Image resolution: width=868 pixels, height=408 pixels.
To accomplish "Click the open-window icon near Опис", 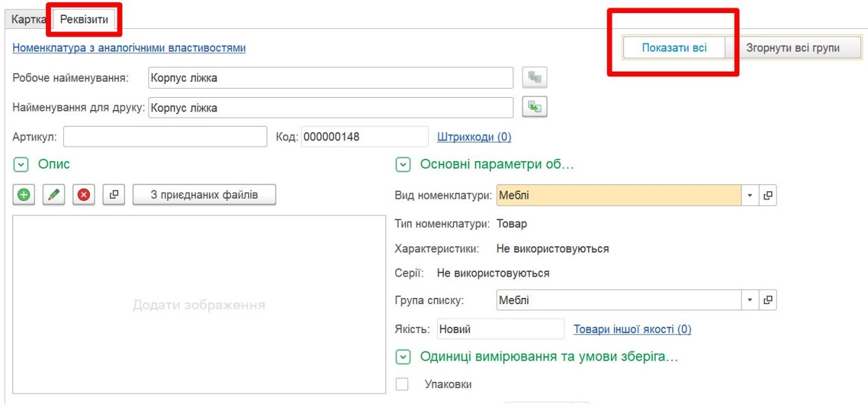I will [114, 195].
